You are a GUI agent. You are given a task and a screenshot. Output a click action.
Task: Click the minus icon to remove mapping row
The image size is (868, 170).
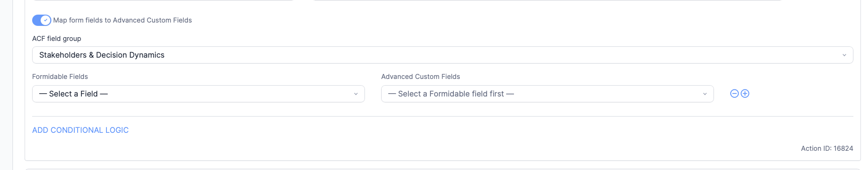[734, 94]
